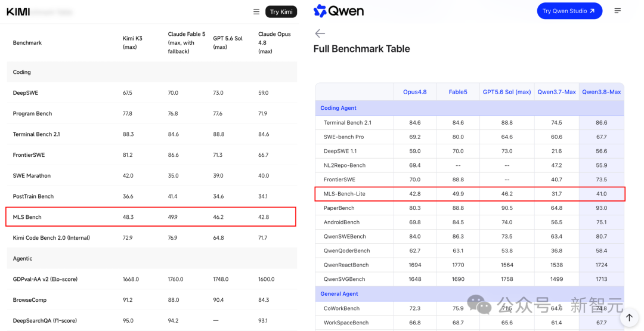This screenshot has height=331, width=644.
Task: Select the Program Bench row label
Action: pos(32,114)
